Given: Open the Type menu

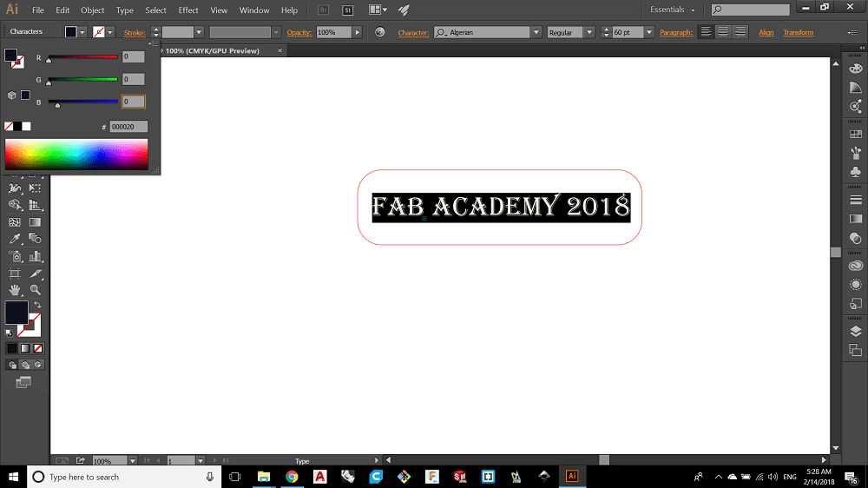Looking at the screenshot, I should click(x=124, y=10).
